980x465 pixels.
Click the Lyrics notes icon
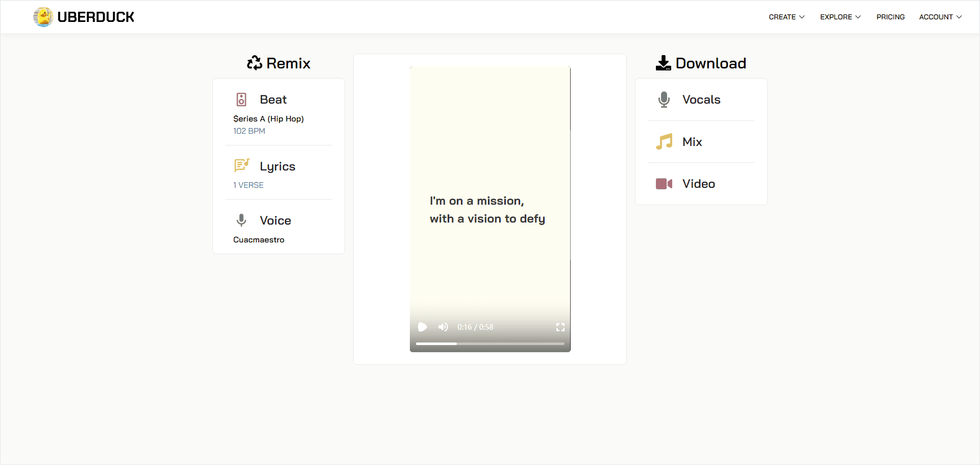coord(242,165)
